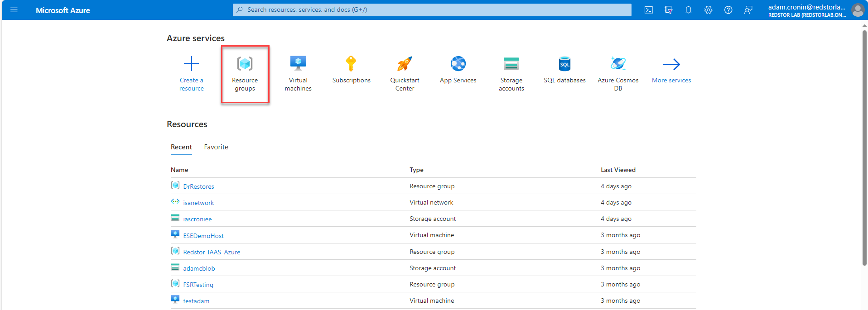Click '4 days ago' in DrRestores row
Screen dimensions: 868x310
coord(616,186)
